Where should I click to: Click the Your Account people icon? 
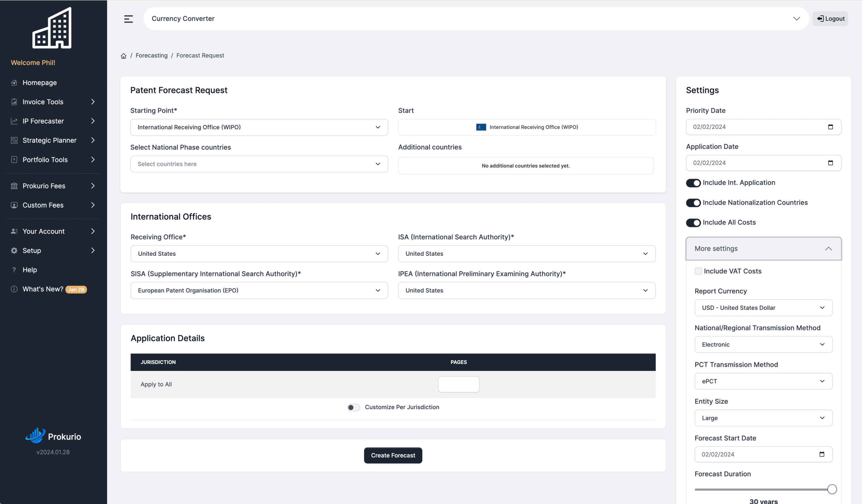[x=14, y=231]
